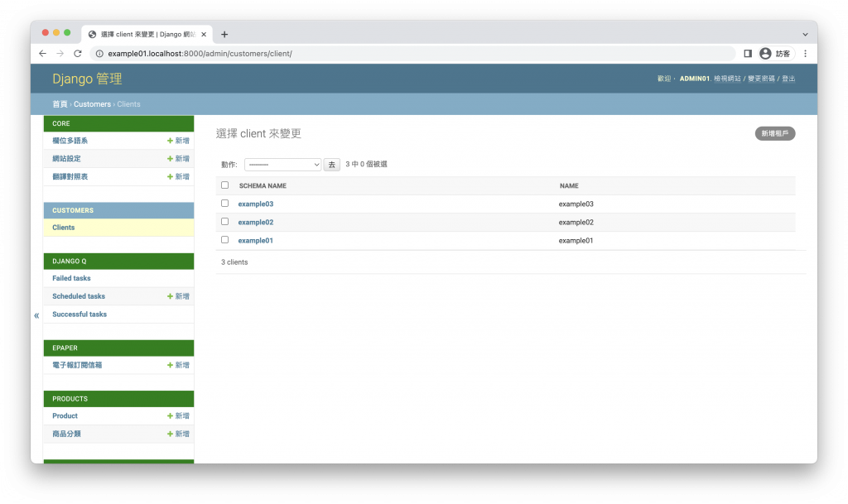Add new 網站設定 entry via plus link
The image size is (848, 504).
point(178,159)
